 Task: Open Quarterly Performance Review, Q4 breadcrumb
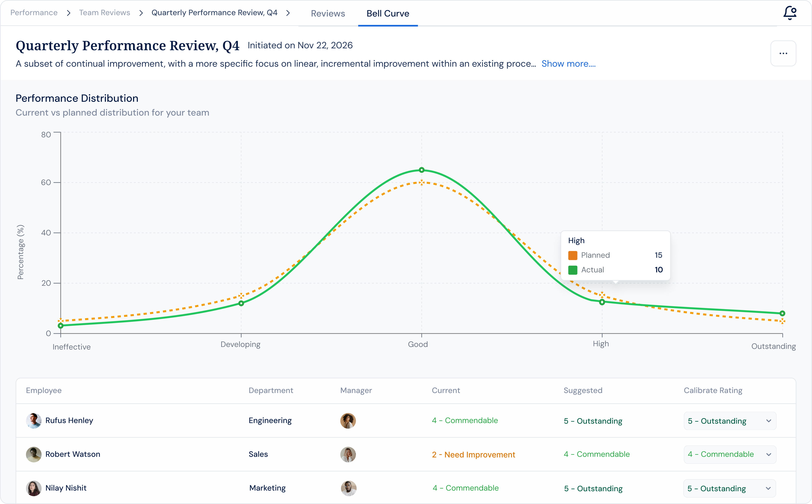coord(214,13)
